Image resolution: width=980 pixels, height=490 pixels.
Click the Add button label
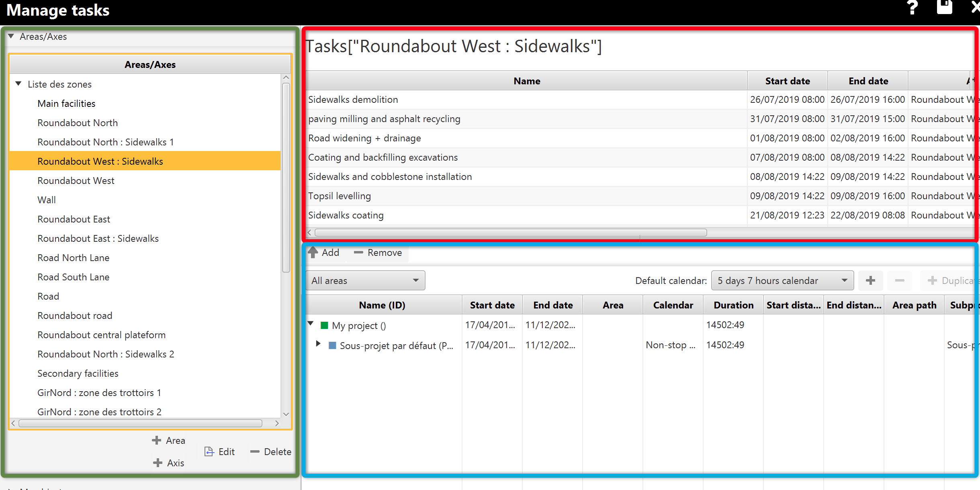tap(330, 253)
